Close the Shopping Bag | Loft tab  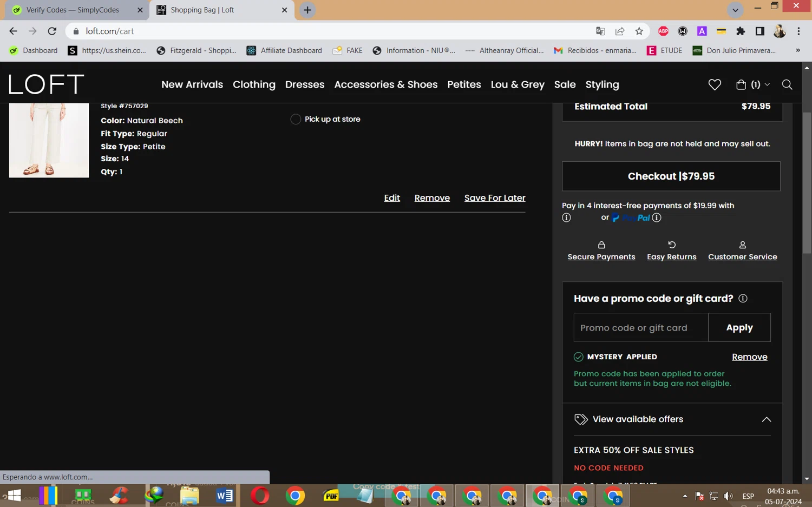tap(284, 10)
